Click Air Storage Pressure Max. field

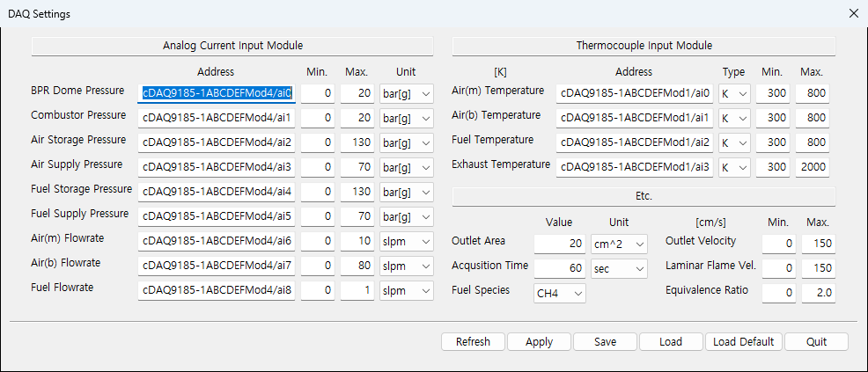357,142
